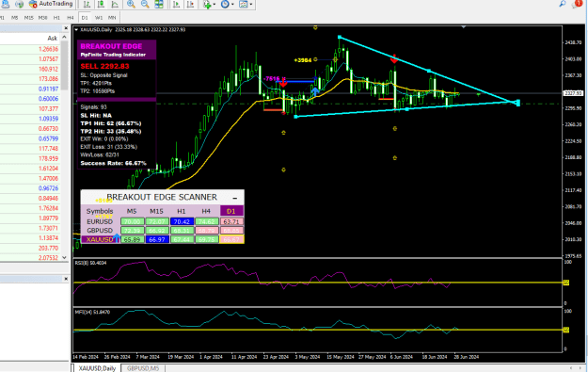Click the RSI(8) indicator label
Image resolution: width=588 pixels, height=372 pixels.
[x=90, y=263]
